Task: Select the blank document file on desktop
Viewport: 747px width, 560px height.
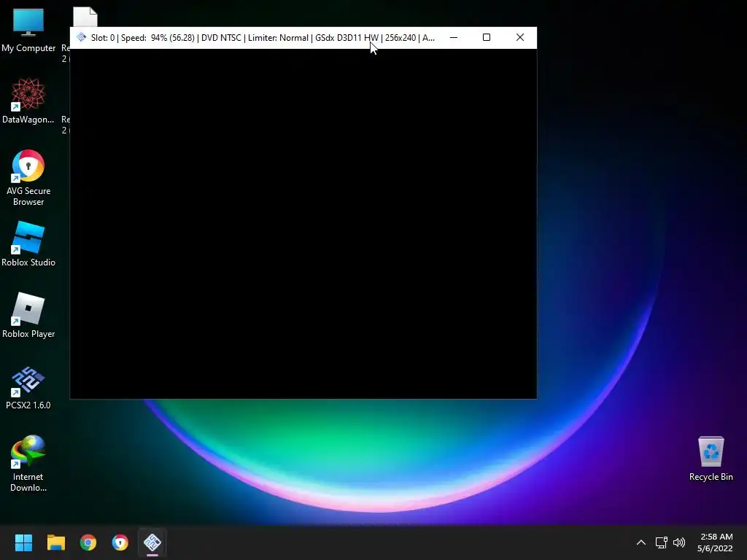Action: pos(85,17)
